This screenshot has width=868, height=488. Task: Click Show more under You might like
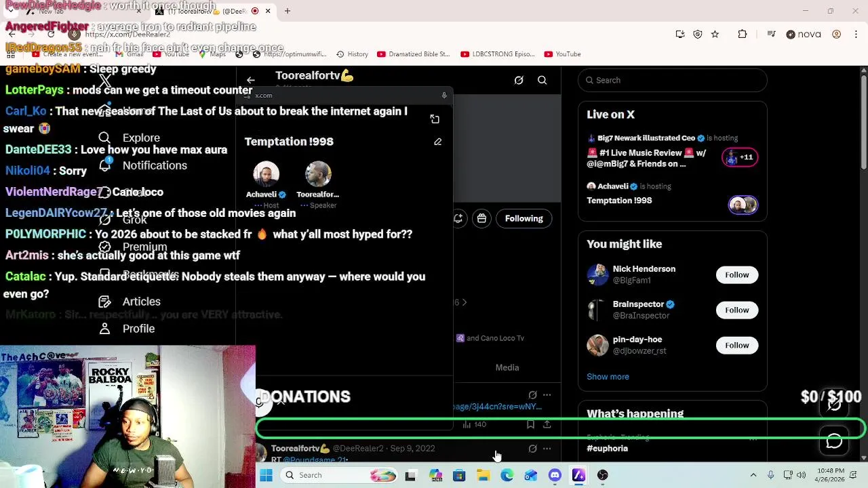point(608,377)
